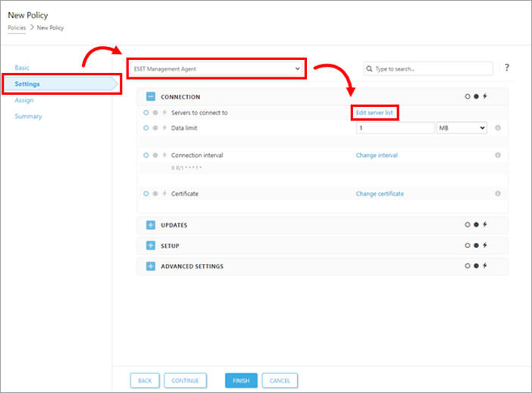This screenshot has width=532, height=393.
Task: Toggle apply dot for Certificate
Action: pyautogui.click(x=155, y=193)
